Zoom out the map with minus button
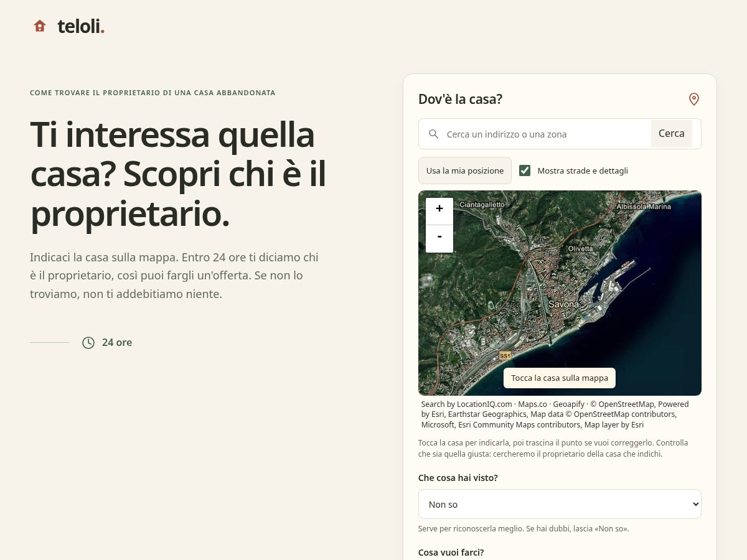This screenshot has height=560, width=747. [439, 239]
